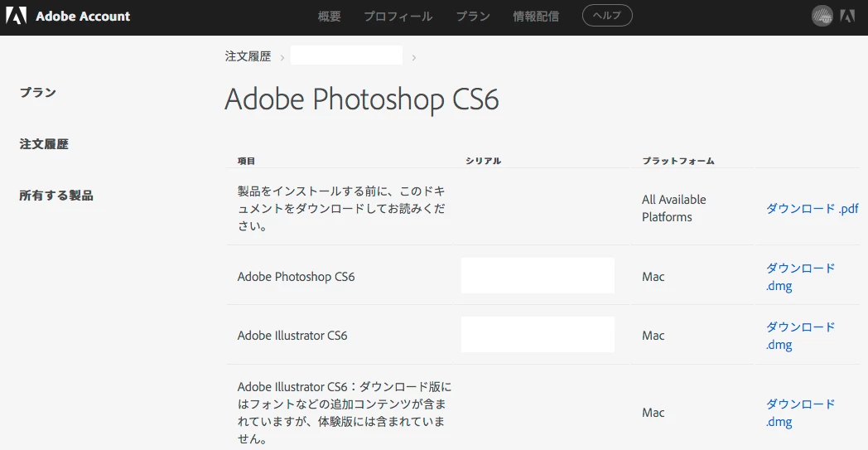Click the All Available Platforms cell

point(673,208)
